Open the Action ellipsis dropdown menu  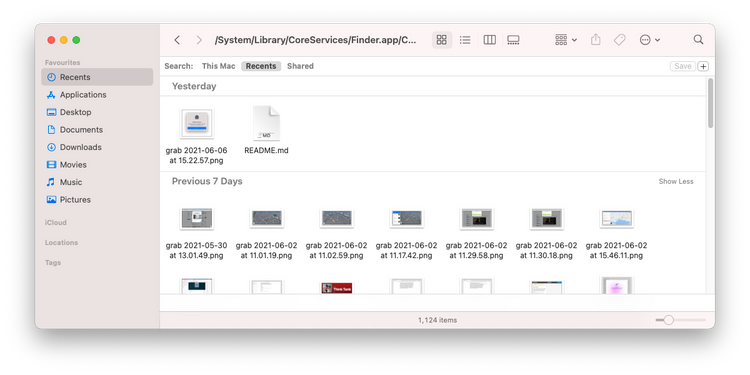650,40
